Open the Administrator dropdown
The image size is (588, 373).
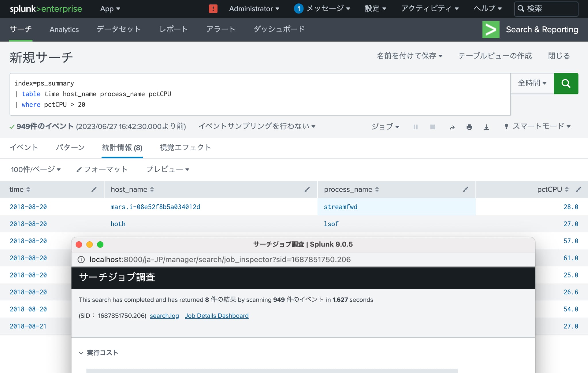[254, 9]
